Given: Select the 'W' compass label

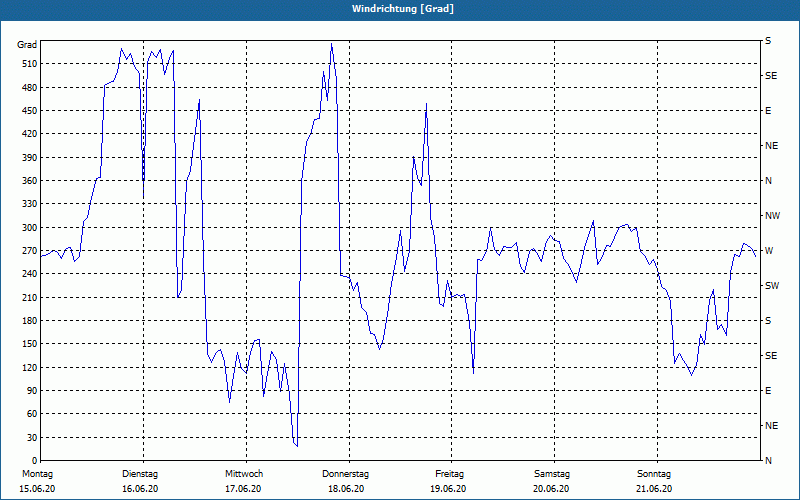Looking at the screenshot, I should click(x=769, y=251).
